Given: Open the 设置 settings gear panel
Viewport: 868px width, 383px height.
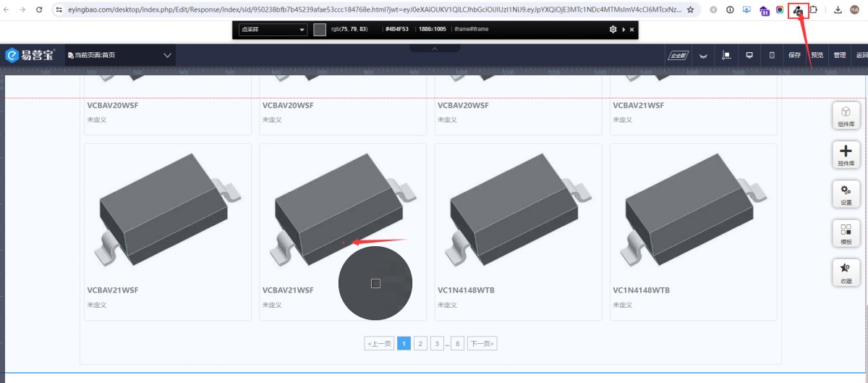Looking at the screenshot, I should 846,194.
